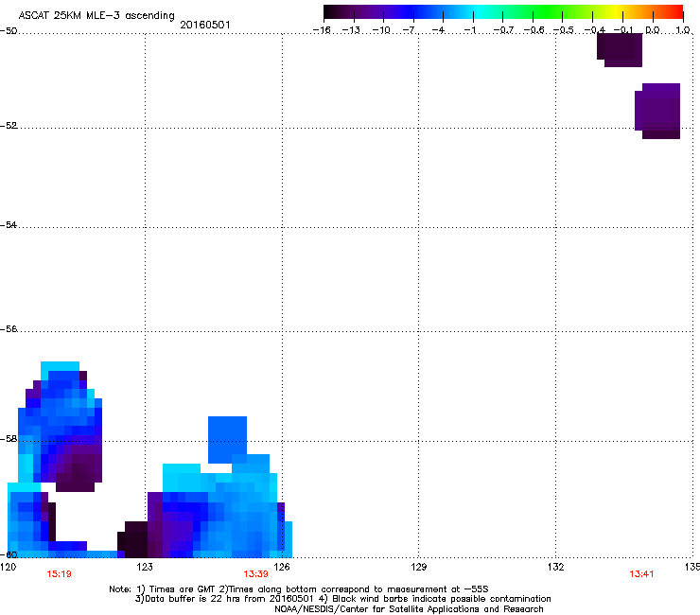
Task: Click the colorbar tick label -4
Action: coord(438,30)
